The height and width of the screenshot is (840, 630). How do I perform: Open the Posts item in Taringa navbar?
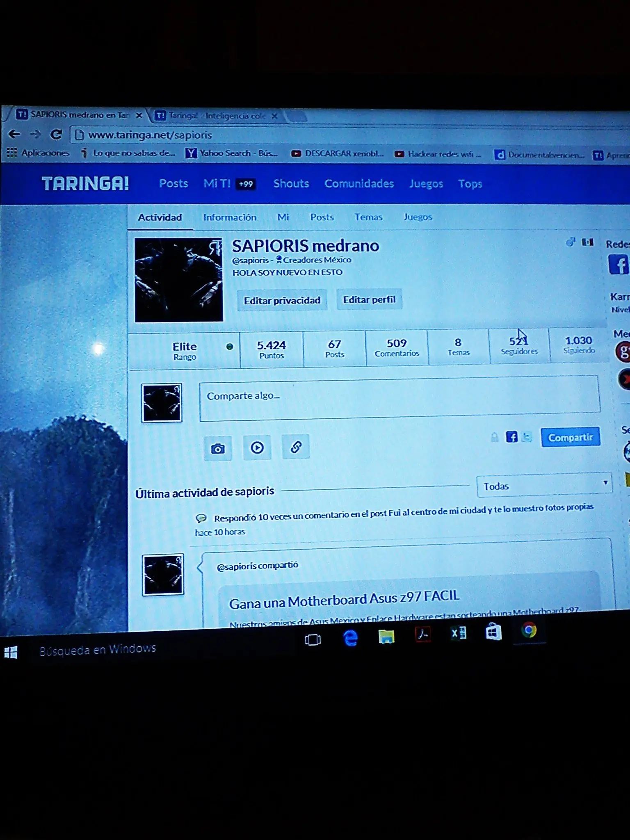(x=173, y=183)
